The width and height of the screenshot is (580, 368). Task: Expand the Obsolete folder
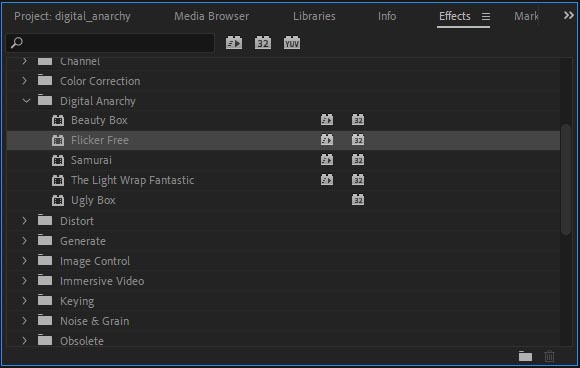coord(24,341)
